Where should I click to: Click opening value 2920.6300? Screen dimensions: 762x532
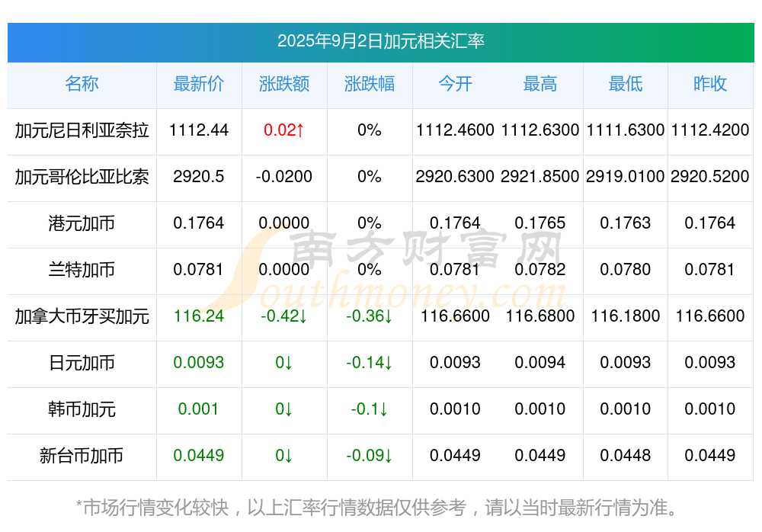tap(455, 177)
